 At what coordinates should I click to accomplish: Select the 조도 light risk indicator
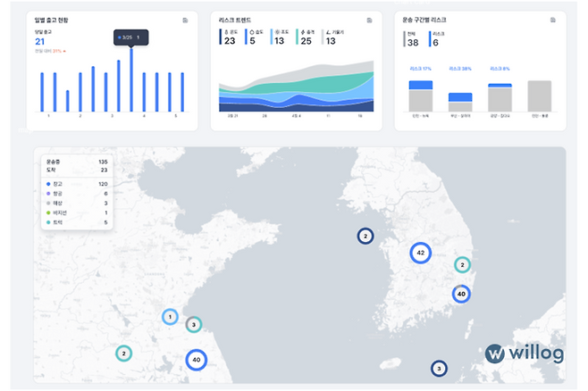tap(279, 37)
